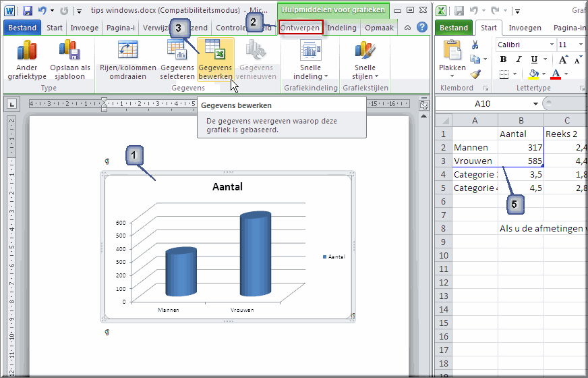This screenshot has width=588, height=378.
Task: Open font color dropdown arrow
Action: (x=566, y=74)
